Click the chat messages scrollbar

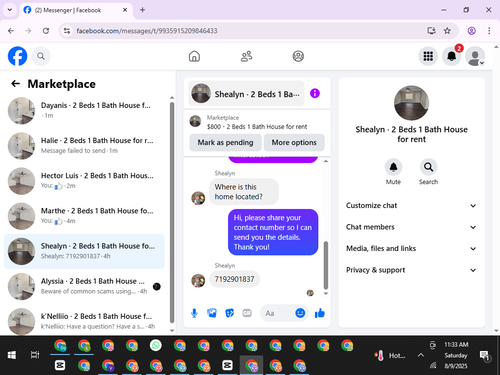pos(326,265)
